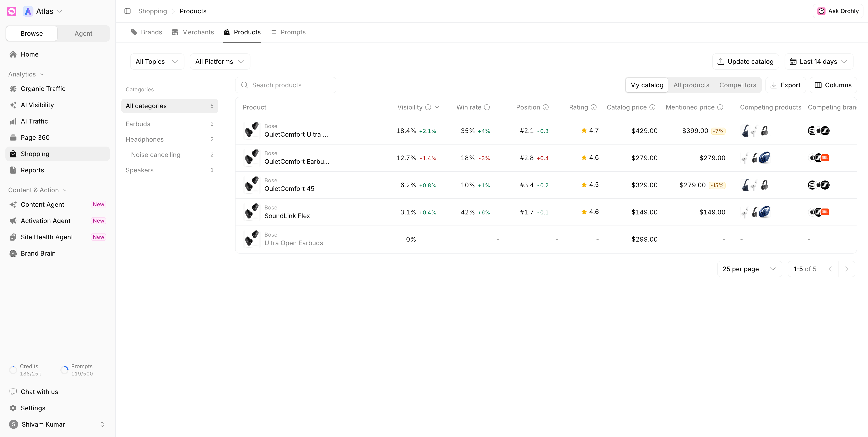Image resolution: width=868 pixels, height=437 pixels.
Task: Click the Visibility info icon
Action: (x=428, y=107)
